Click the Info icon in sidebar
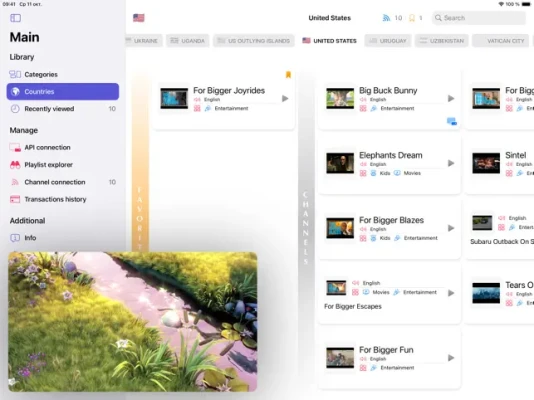The height and width of the screenshot is (400, 534). [15, 238]
